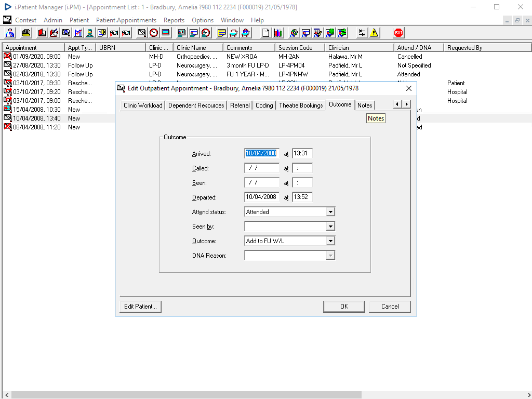Viewport: 532px width, 399px height.
Task: Click the blue and red M chart icon
Action: point(78,33)
